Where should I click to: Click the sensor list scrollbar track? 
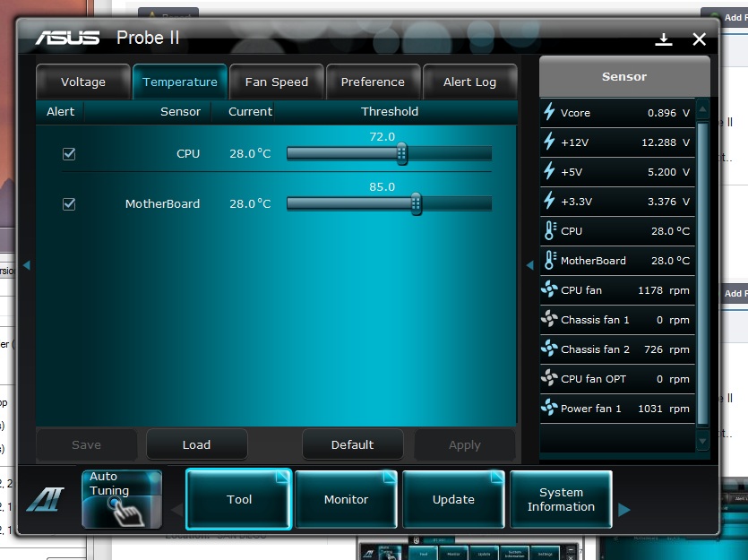tap(702, 274)
